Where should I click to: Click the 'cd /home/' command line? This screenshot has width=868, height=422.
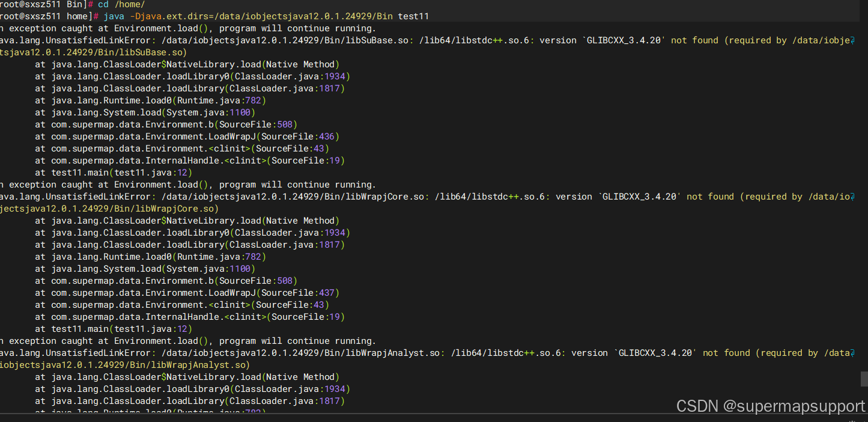pos(73,4)
